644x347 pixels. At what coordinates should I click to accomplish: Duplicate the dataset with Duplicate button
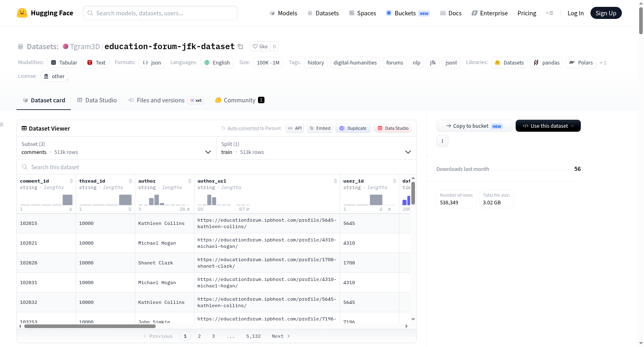(x=353, y=128)
